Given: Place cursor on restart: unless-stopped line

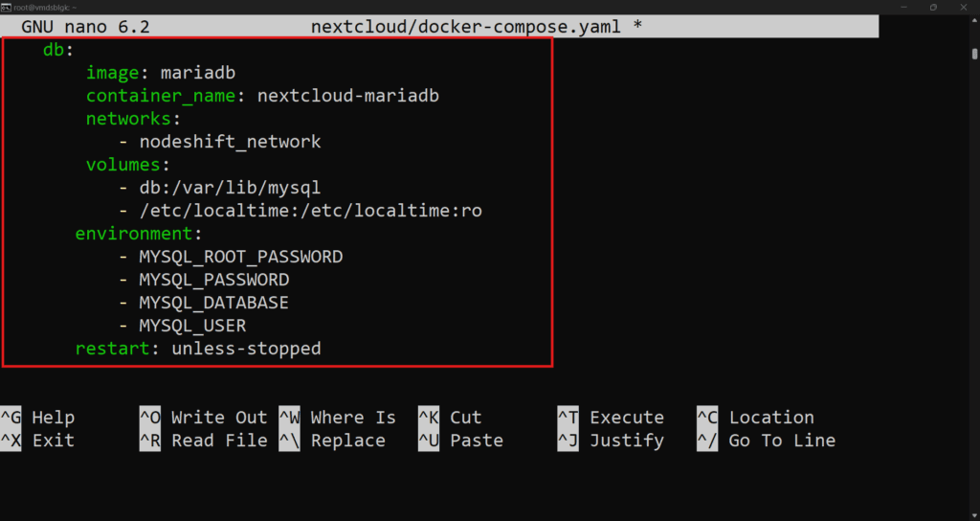Looking at the screenshot, I should 198,349.
